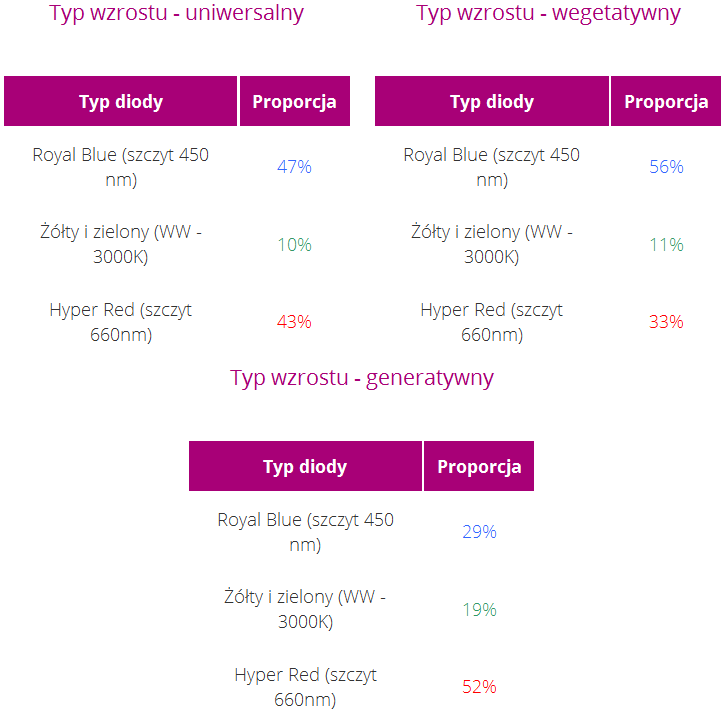Select "Typ diody" header in wegetatywny table
This screenshot has width=724, height=713.
(492, 101)
